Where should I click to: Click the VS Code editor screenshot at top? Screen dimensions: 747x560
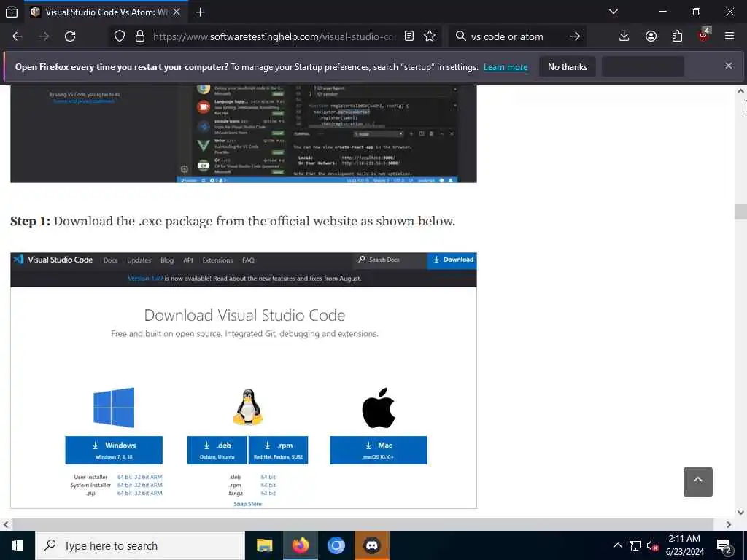[244, 134]
